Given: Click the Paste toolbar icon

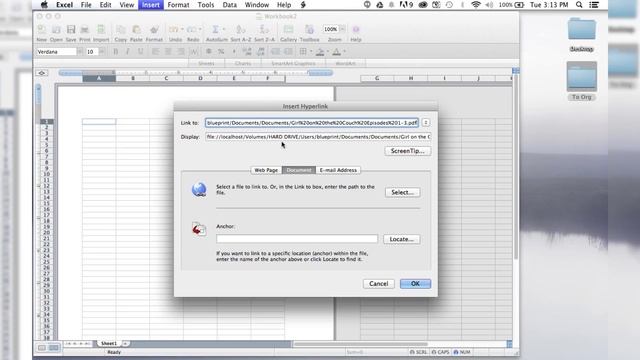Looking at the screenshot, I should [136, 30].
